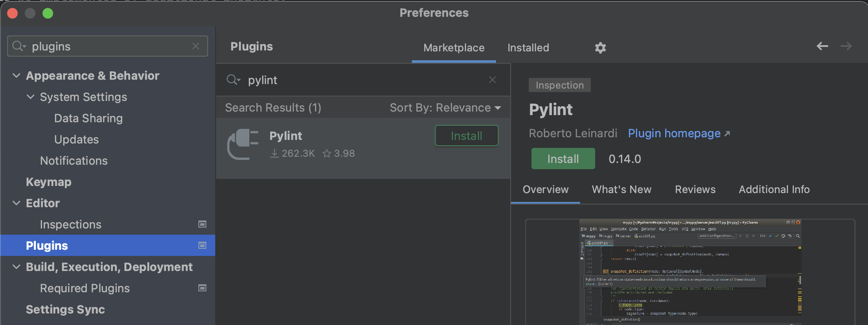Click the author name Roberto Leinardi
The image size is (868, 325).
click(x=573, y=133)
